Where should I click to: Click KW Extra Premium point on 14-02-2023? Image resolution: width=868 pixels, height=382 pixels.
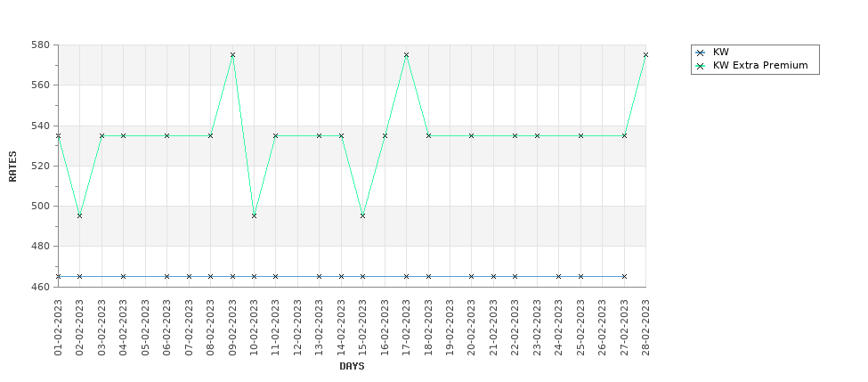[341, 135]
